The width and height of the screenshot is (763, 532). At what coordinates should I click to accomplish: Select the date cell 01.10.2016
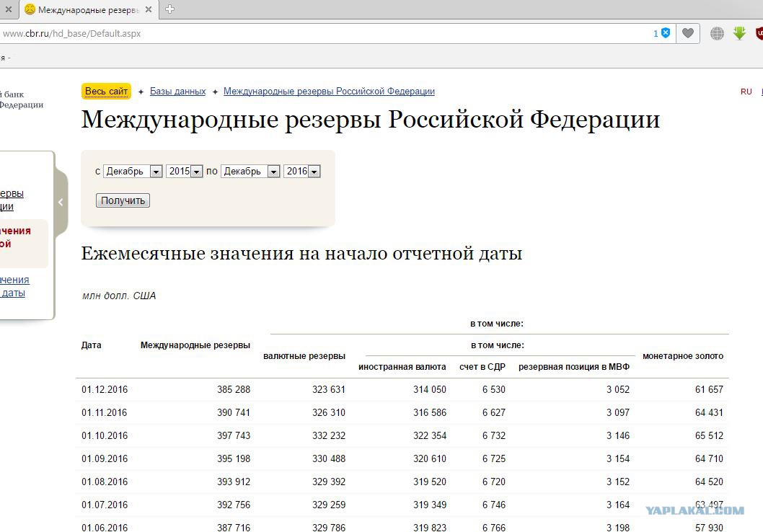click(105, 435)
